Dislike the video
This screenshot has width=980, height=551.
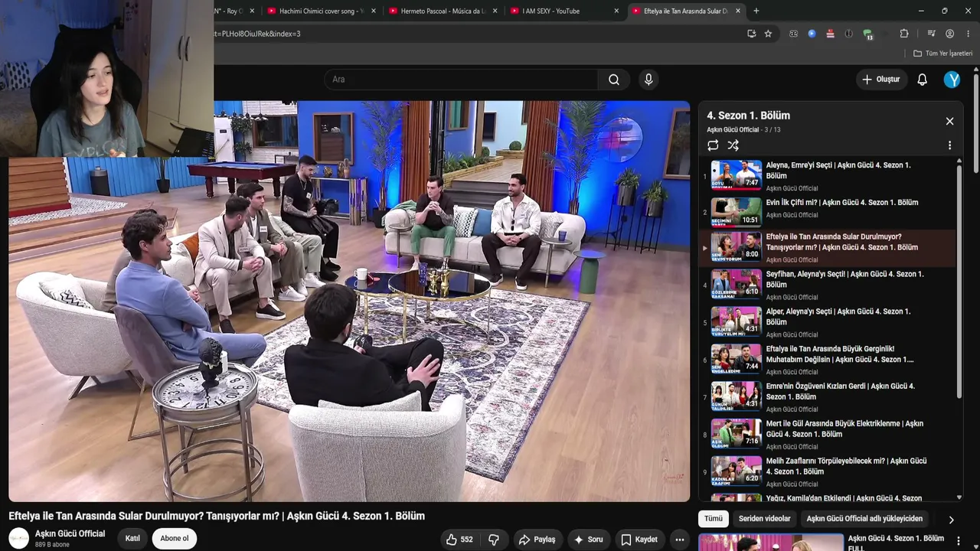(x=494, y=540)
